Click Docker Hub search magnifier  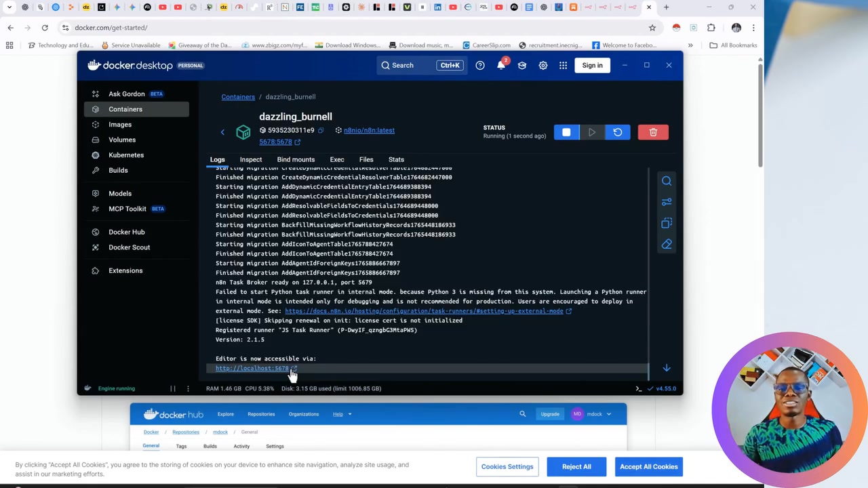[x=522, y=413]
